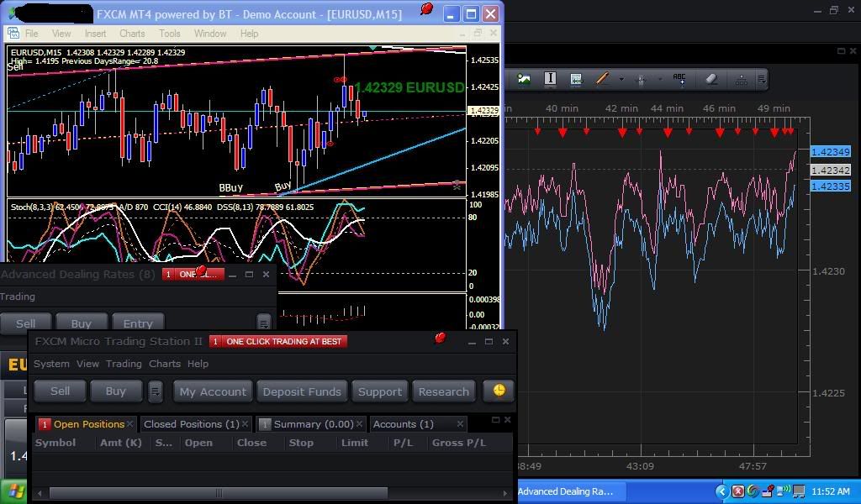Expand hidden system tray icons arrow
Viewport: 861px width, 504px height.
722,491
